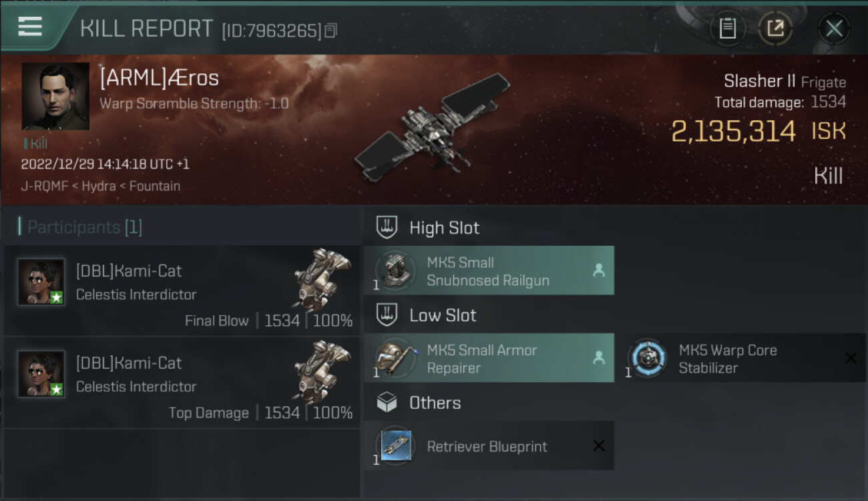The width and height of the screenshot is (868, 501).
Task: Click X mark on Warp Core Stabilizer row
Action: 851,358
